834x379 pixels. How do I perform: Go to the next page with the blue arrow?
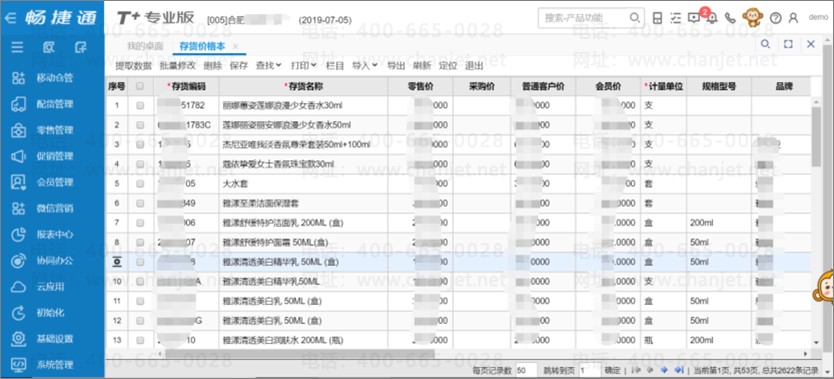pyautogui.click(x=664, y=370)
